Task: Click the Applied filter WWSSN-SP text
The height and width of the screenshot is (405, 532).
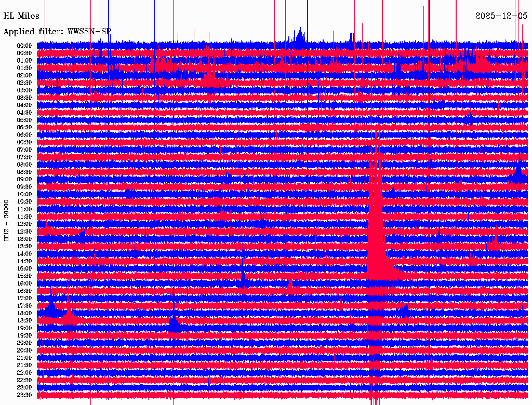Action: click(57, 31)
